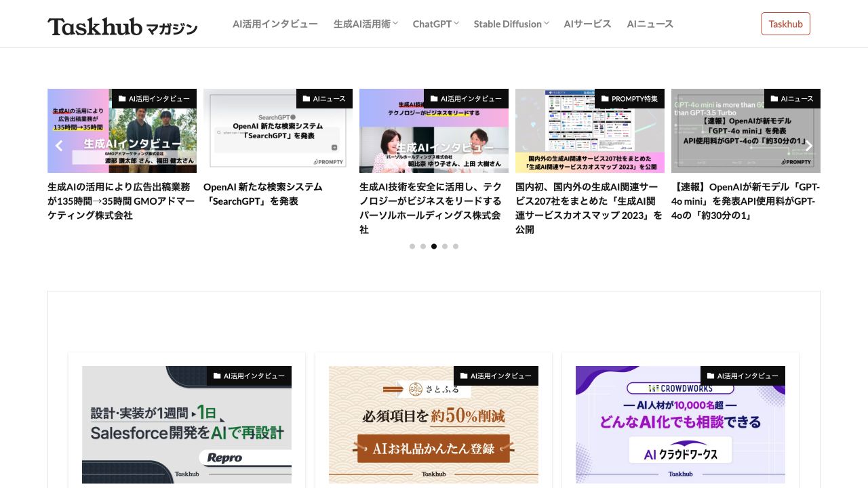Click AIニュース tag on GPT-4o mini slide
868x488 pixels.
[792, 98]
